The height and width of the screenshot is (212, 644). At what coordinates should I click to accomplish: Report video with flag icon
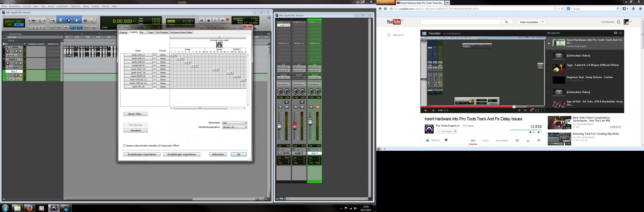(539, 141)
